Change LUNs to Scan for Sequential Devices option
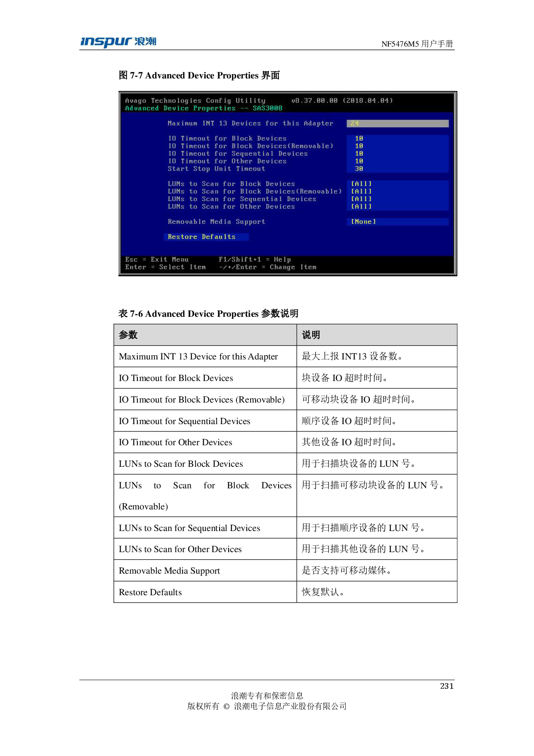The width and height of the screenshot is (534, 756). [x=361, y=199]
